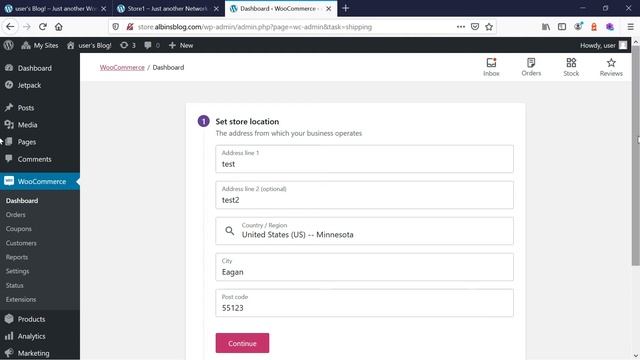Select the WooCommerce sidebar menu

click(x=40, y=181)
